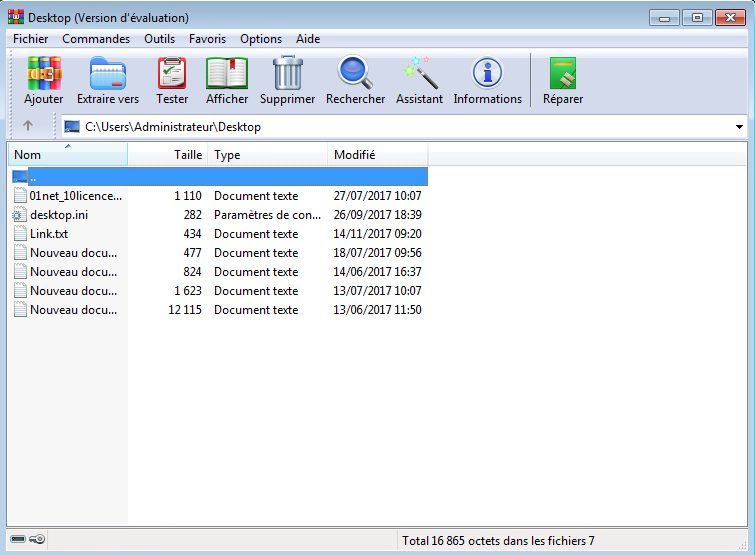Open the Extraire vers tool
The image size is (755, 555).
click(108, 73)
